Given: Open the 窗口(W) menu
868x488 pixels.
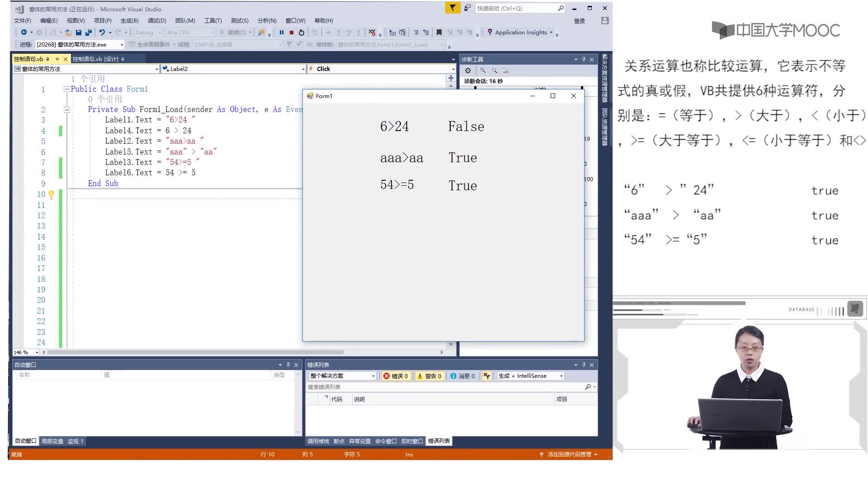Looking at the screenshot, I should (295, 21).
